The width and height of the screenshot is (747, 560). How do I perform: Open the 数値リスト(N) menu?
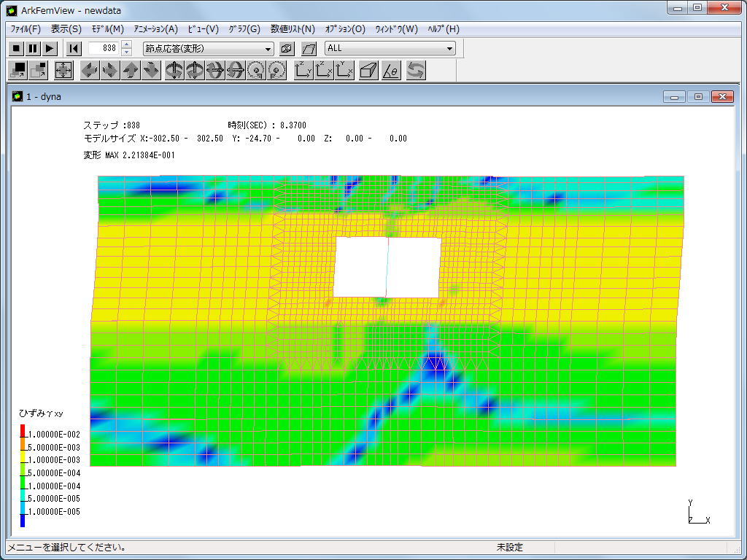click(x=293, y=29)
